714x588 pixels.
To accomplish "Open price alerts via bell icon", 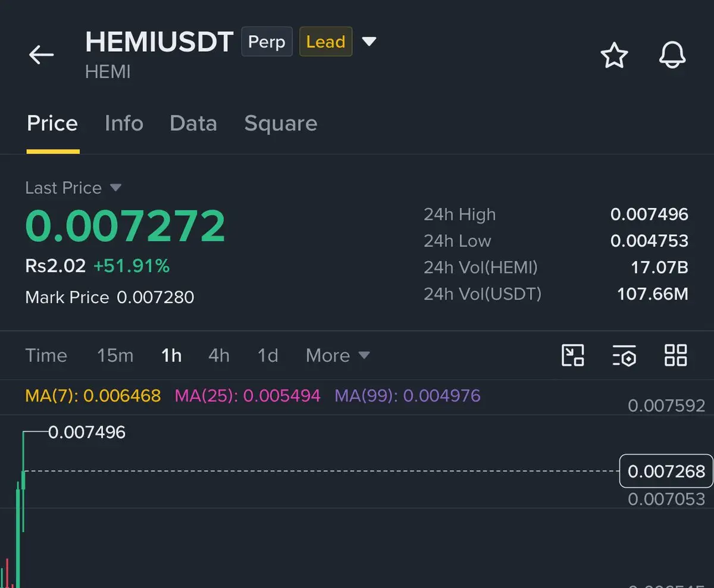I will pos(672,55).
